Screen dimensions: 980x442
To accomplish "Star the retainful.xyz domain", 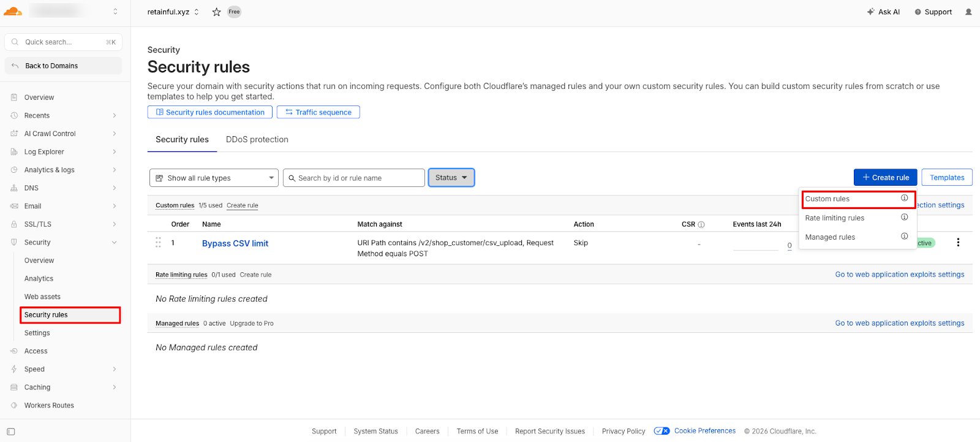I will pyautogui.click(x=216, y=12).
